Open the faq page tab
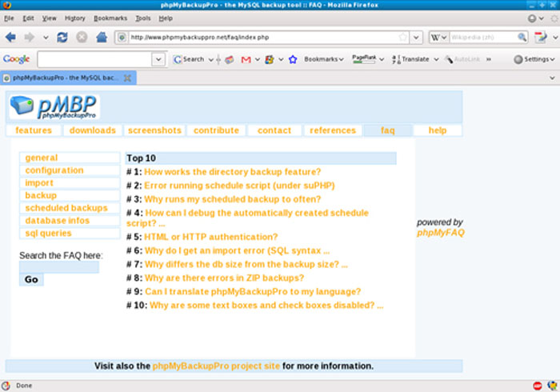The height and width of the screenshot is (392, 560). (x=387, y=130)
